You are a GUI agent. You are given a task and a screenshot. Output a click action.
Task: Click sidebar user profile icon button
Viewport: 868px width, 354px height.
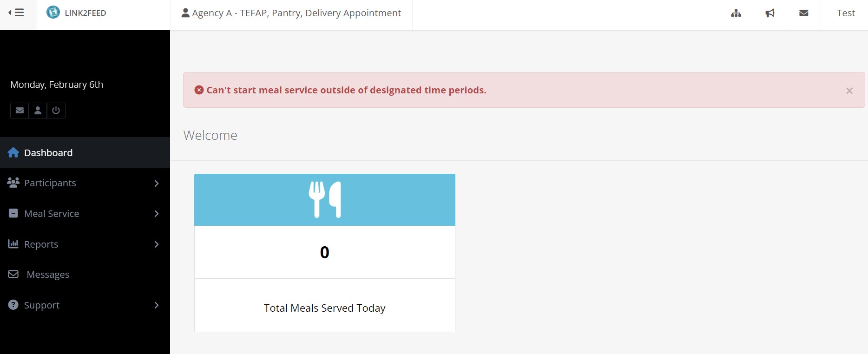pos(38,111)
